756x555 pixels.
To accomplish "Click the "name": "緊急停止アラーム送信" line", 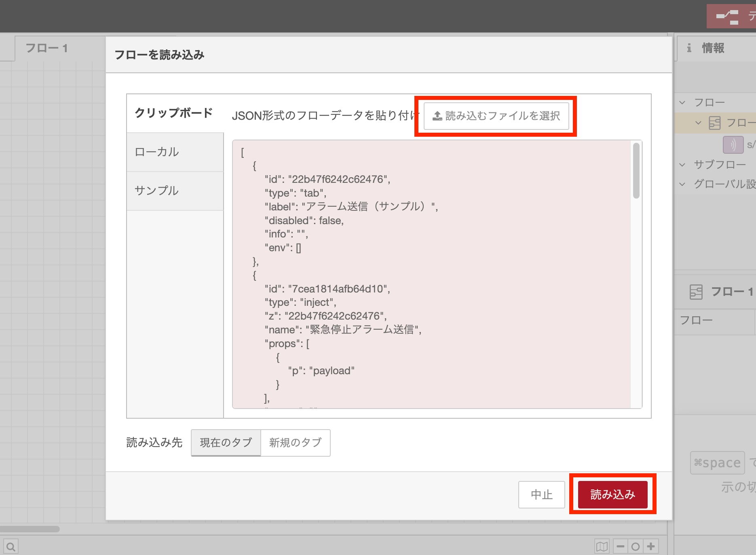I will click(343, 330).
